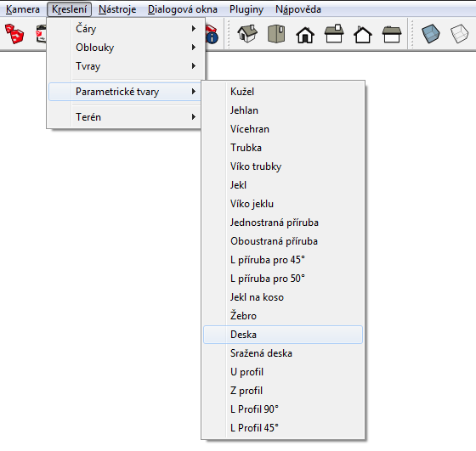This screenshot has height=451, width=476.
Task: Select the white wireframe cube icon
Action: click(x=459, y=34)
